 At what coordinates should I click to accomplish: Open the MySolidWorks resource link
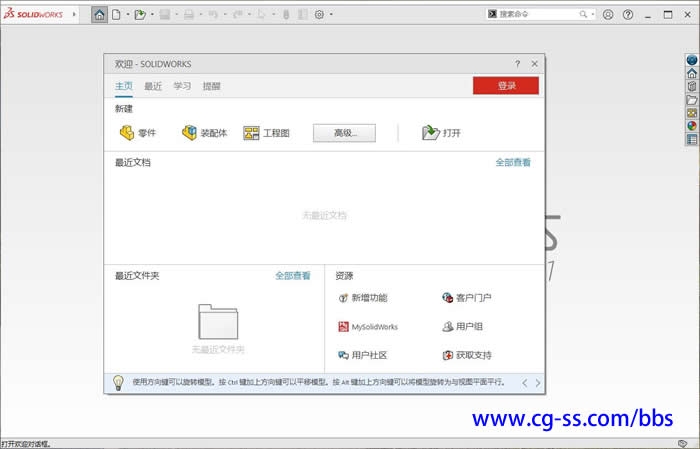[368, 327]
